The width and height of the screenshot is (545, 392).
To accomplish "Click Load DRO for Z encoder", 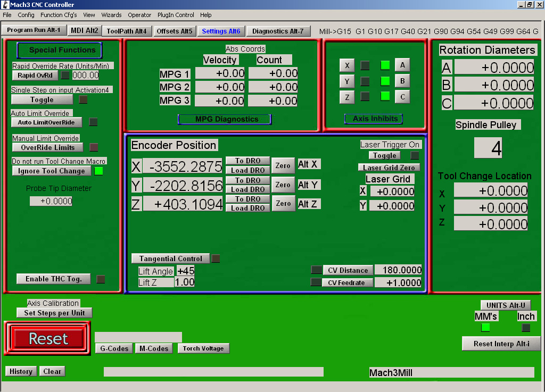I will click(248, 208).
